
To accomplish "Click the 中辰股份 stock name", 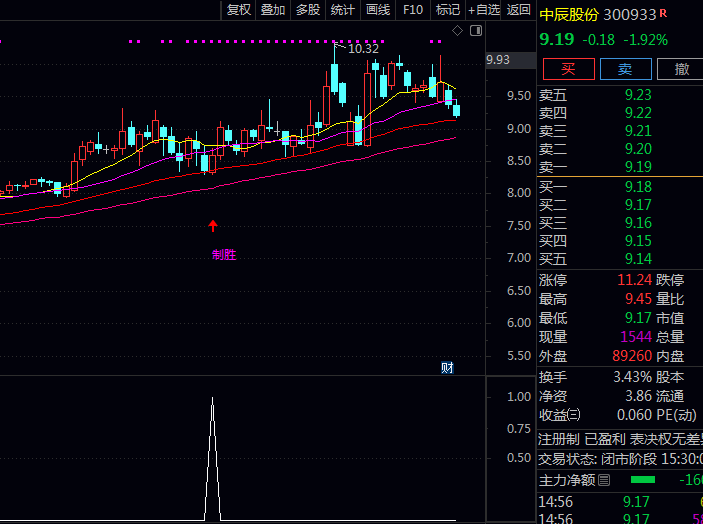I will pos(569,15).
